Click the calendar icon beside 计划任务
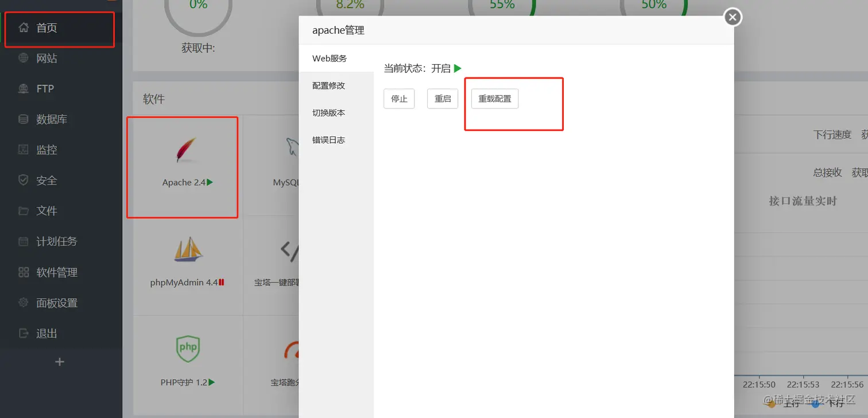The height and width of the screenshot is (418, 868). pos(24,241)
